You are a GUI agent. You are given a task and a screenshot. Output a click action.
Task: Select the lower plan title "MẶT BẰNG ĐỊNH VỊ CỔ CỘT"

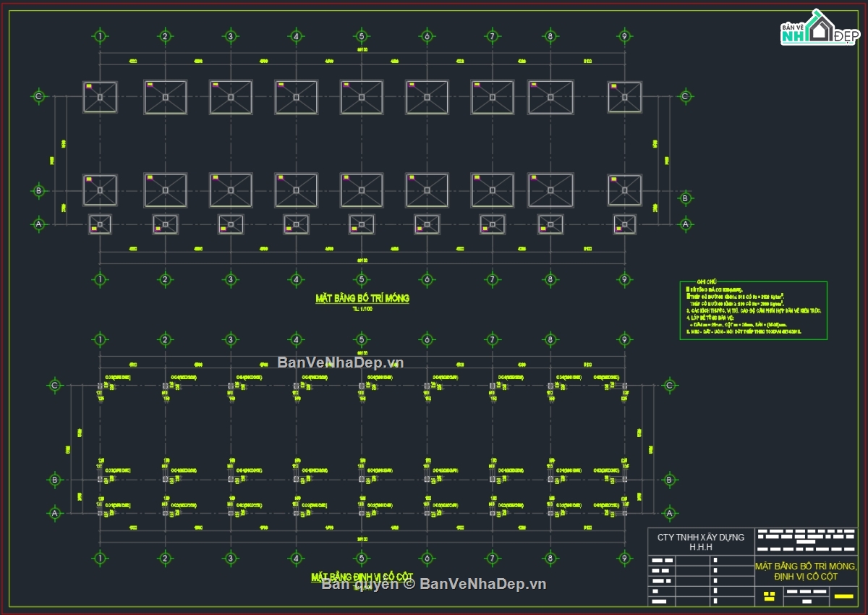(x=362, y=577)
